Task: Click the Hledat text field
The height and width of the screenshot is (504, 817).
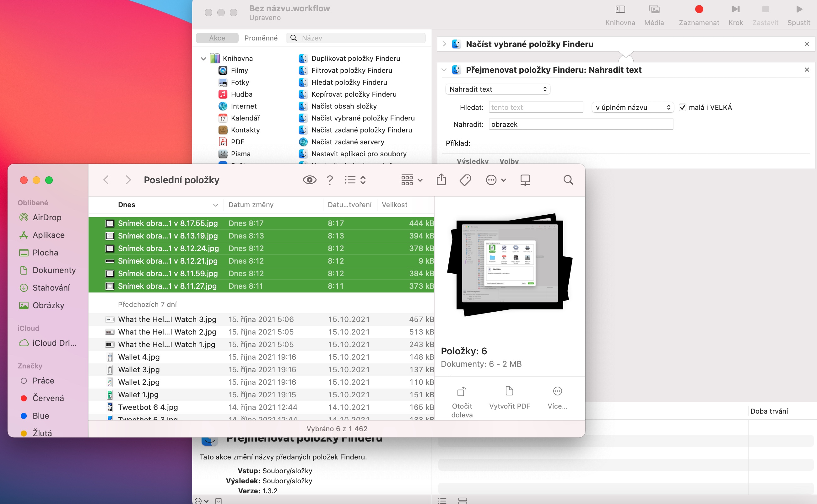Action: 536,107
